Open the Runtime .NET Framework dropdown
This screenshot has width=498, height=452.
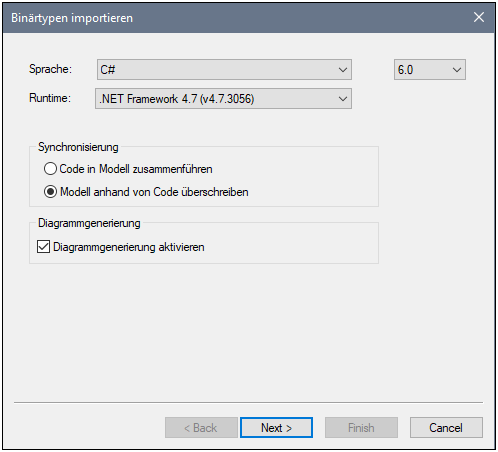[x=223, y=99]
